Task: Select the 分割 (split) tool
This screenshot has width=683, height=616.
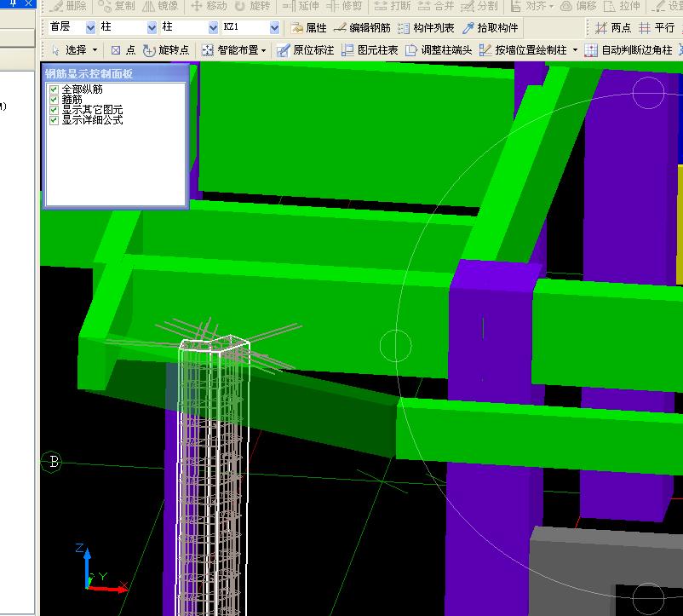Action: pos(479,6)
